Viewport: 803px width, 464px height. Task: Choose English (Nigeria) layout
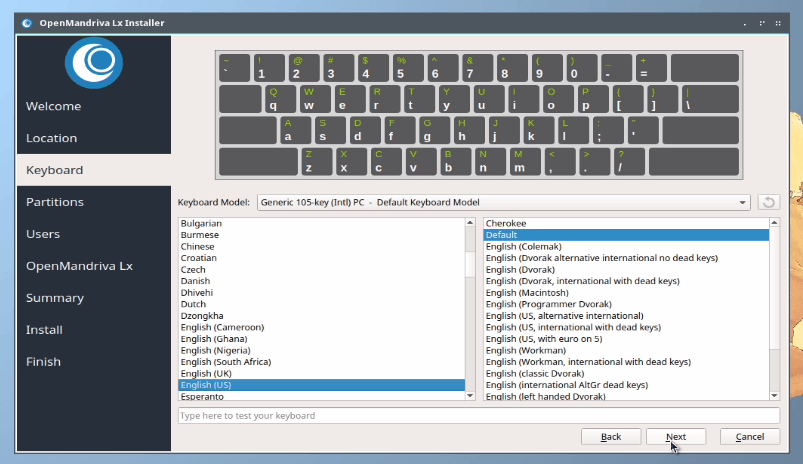click(322, 350)
